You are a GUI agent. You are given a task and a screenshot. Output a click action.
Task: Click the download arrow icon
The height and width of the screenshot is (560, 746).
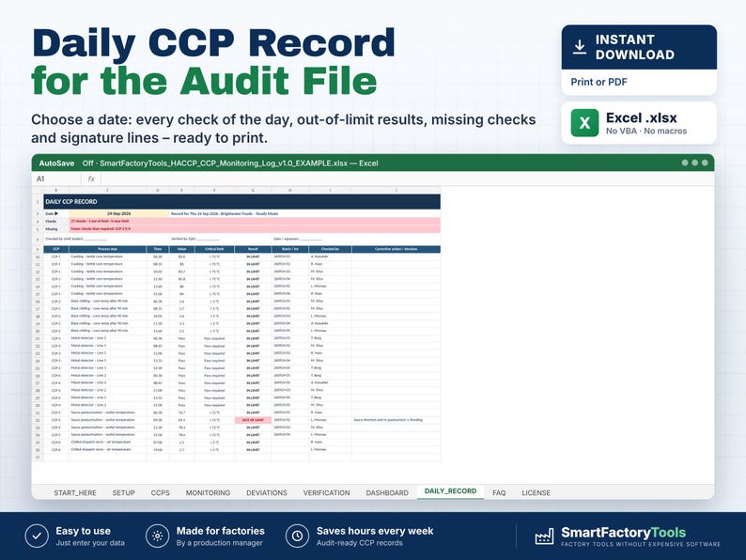579,47
